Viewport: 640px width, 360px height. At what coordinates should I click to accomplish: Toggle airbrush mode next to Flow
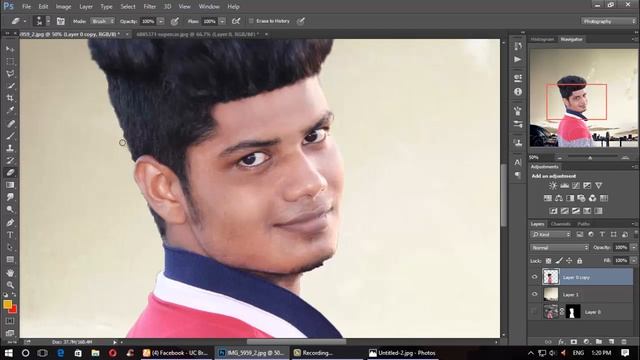(236, 21)
